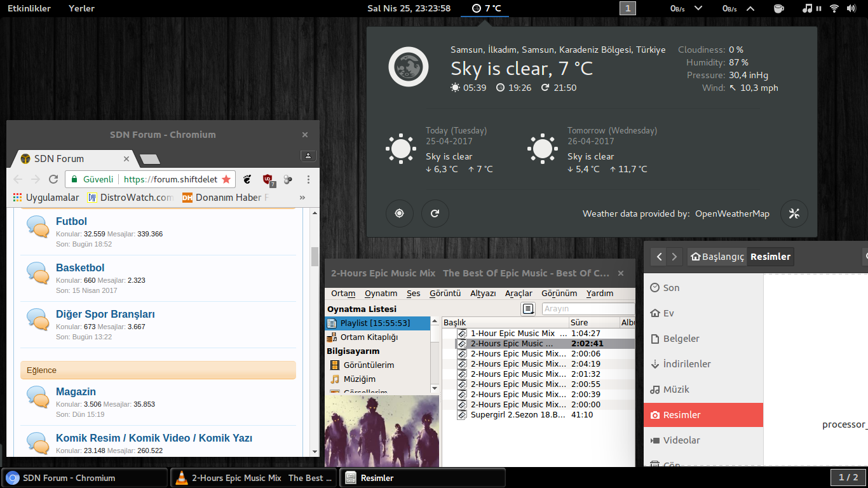Image resolution: width=868 pixels, height=488 pixels.
Task: Open the Yerler places menu
Action: [x=81, y=8]
